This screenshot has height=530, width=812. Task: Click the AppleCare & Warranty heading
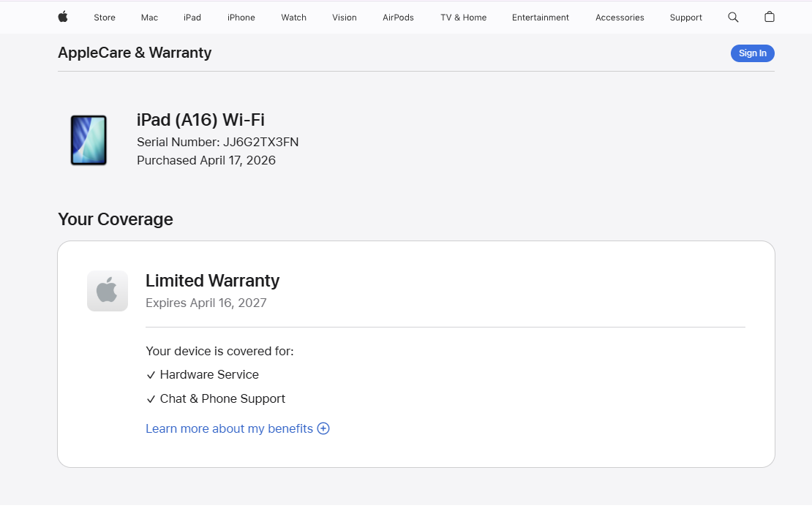click(135, 53)
